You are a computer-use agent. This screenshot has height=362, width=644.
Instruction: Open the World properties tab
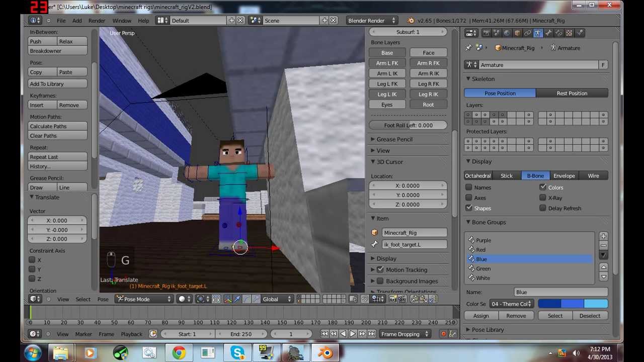tap(507, 33)
